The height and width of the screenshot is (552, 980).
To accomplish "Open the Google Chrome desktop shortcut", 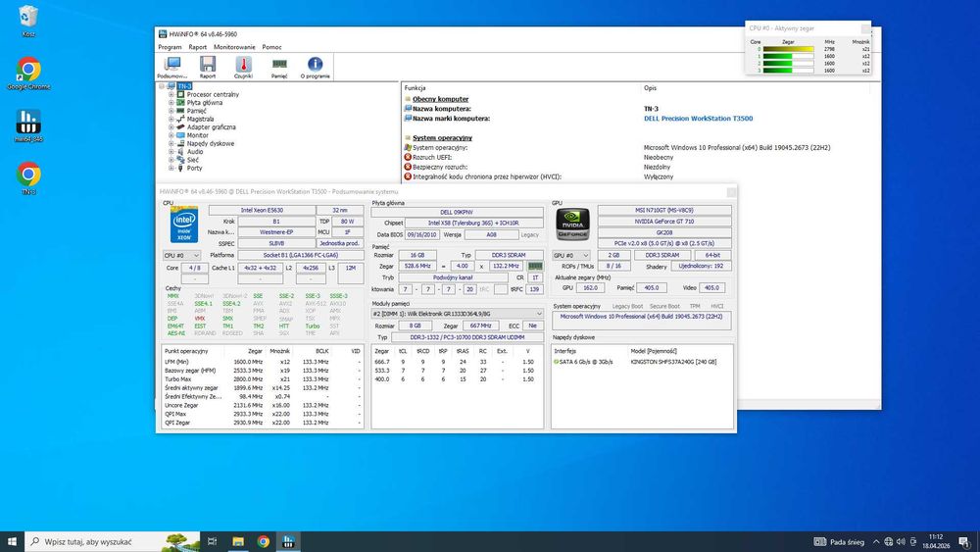I will pyautogui.click(x=28, y=74).
